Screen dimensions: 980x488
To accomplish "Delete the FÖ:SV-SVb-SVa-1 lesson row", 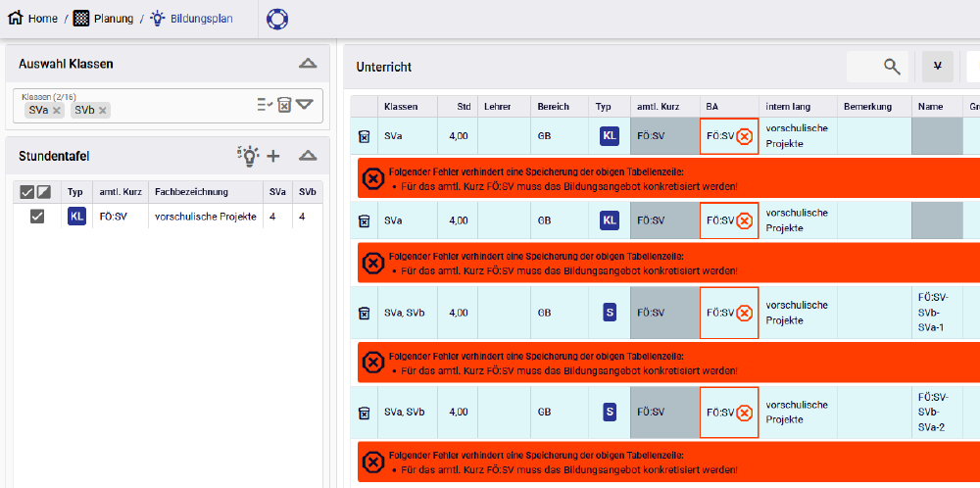I will [364, 314].
